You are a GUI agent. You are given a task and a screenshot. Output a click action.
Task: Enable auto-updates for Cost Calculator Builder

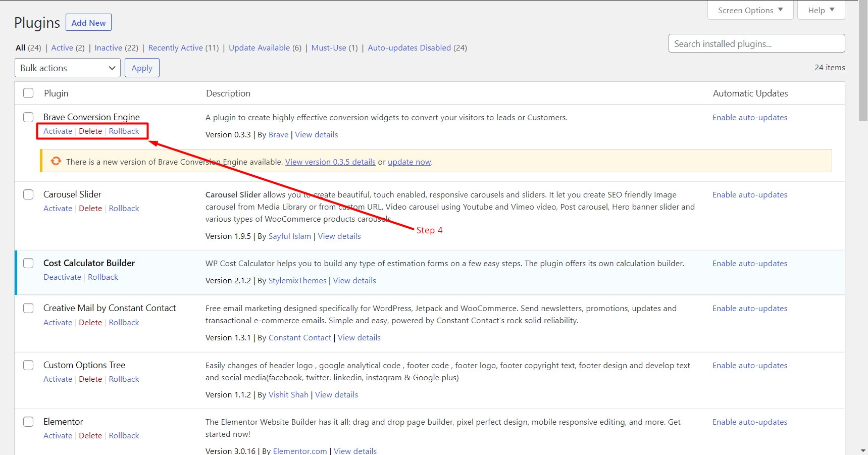750,263
